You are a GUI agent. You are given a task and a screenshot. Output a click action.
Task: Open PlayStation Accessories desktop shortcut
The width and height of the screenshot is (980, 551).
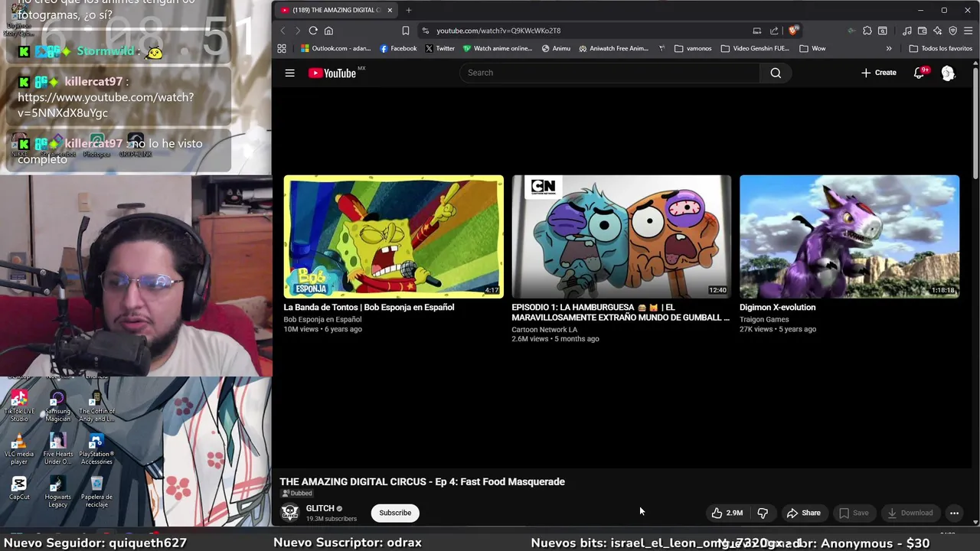tap(96, 449)
